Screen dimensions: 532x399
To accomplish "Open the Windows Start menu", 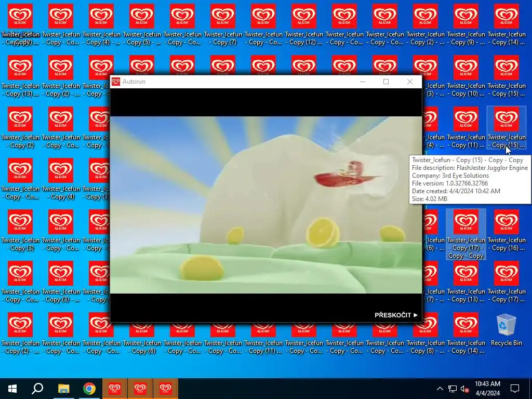I will point(12,389).
